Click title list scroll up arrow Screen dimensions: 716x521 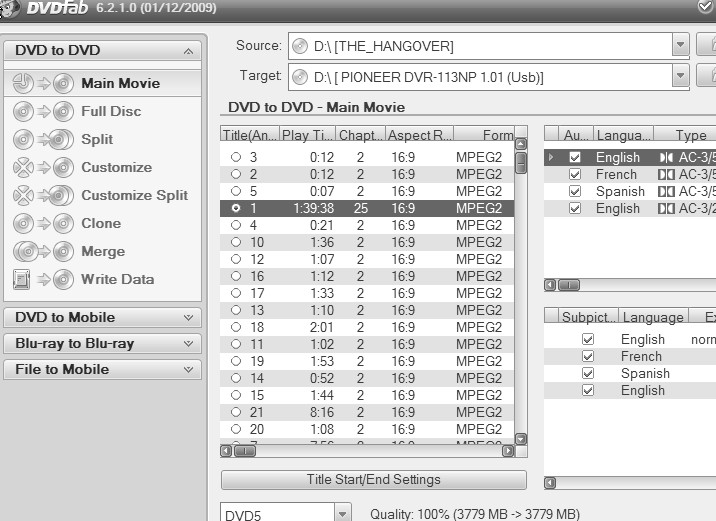pyautogui.click(x=521, y=144)
